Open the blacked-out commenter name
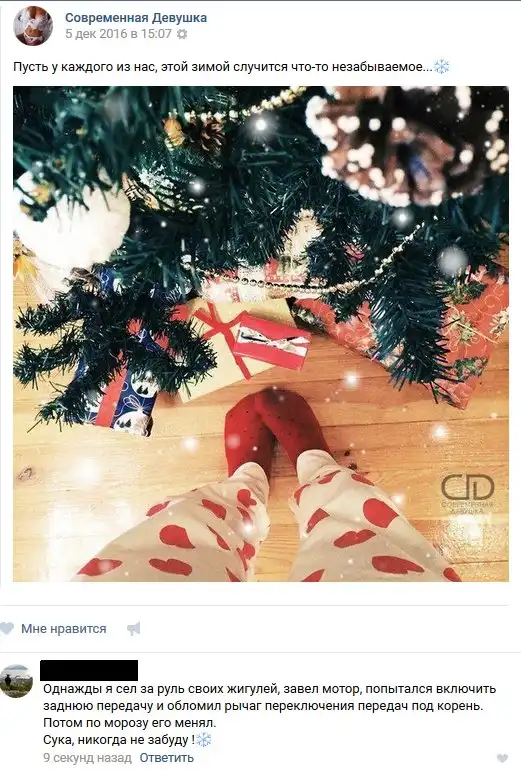 point(89,670)
